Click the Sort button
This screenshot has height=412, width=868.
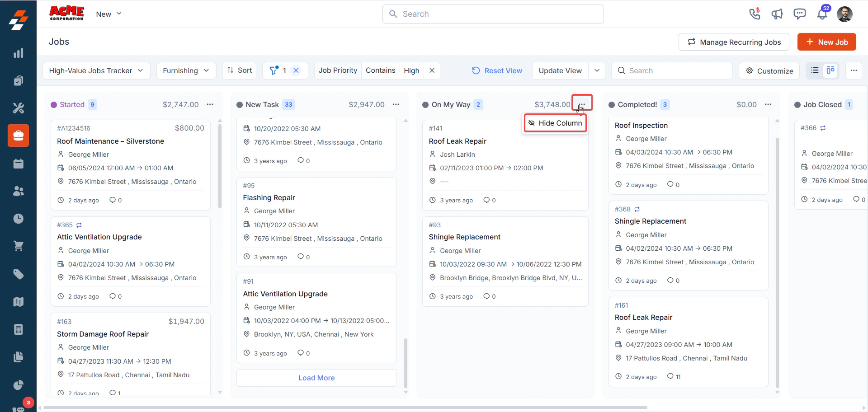(240, 70)
